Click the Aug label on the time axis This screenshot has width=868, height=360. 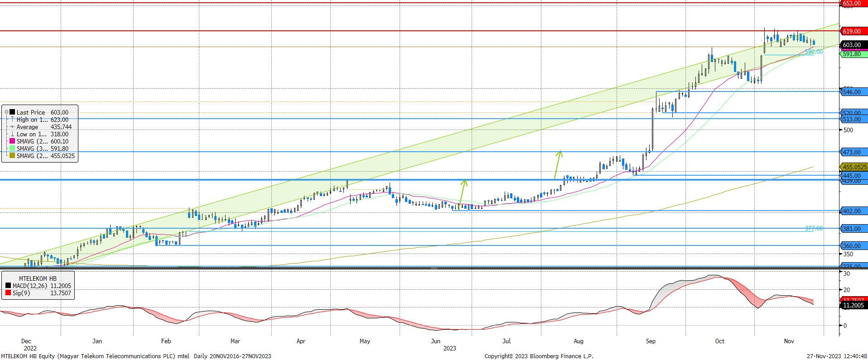pyautogui.click(x=579, y=341)
